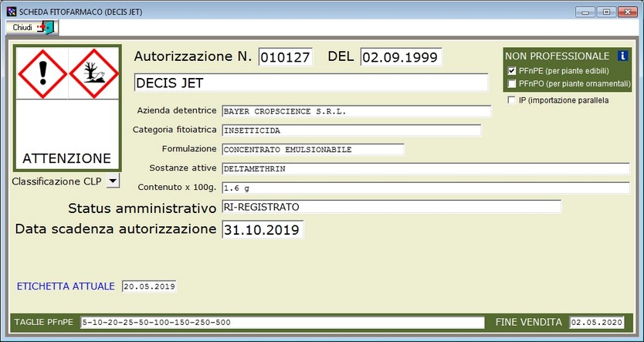Image resolution: width=644 pixels, height=342 pixels.
Task: Close the window with the red X
Action: tap(628, 12)
